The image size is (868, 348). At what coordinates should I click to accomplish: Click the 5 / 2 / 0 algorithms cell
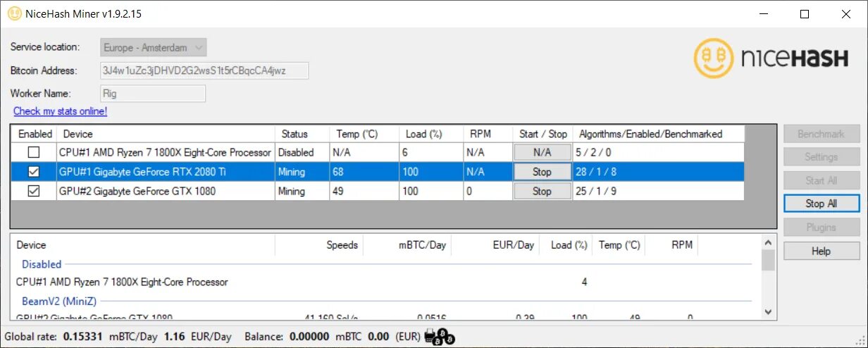658,152
